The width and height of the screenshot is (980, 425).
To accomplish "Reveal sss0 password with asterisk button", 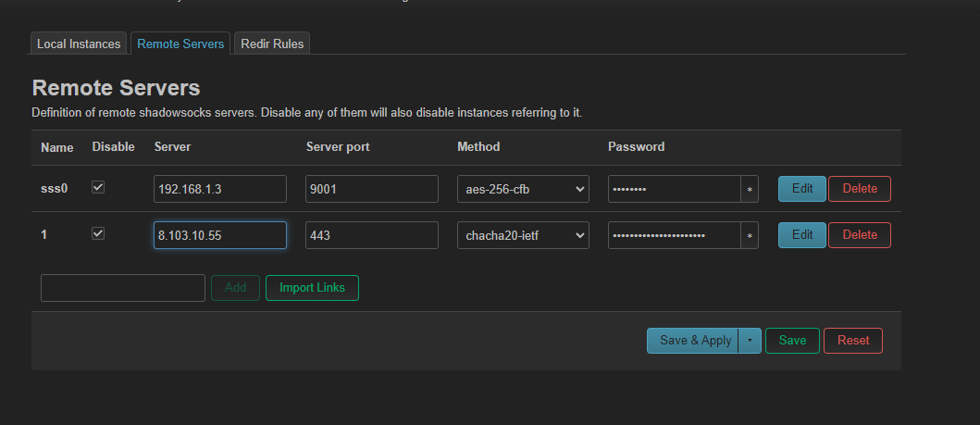I will (x=750, y=189).
